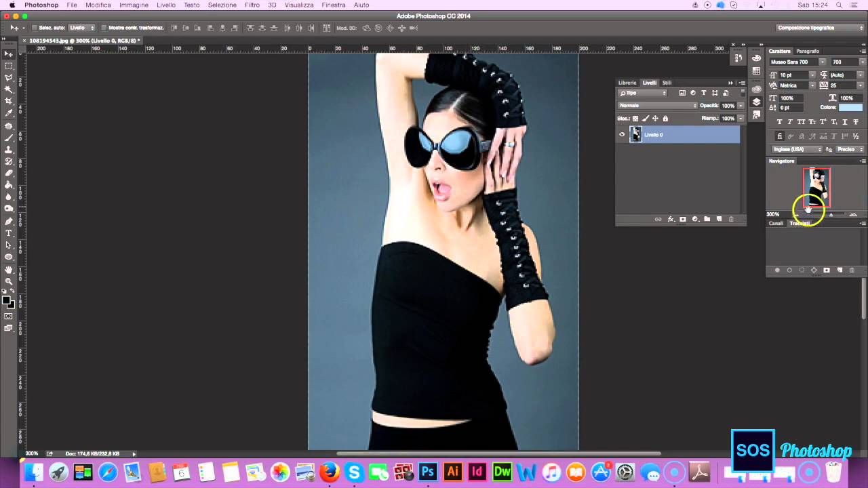Toggle lock position in Livelli panel
868x488 pixels.
pyautogui.click(x=655, y=119)
